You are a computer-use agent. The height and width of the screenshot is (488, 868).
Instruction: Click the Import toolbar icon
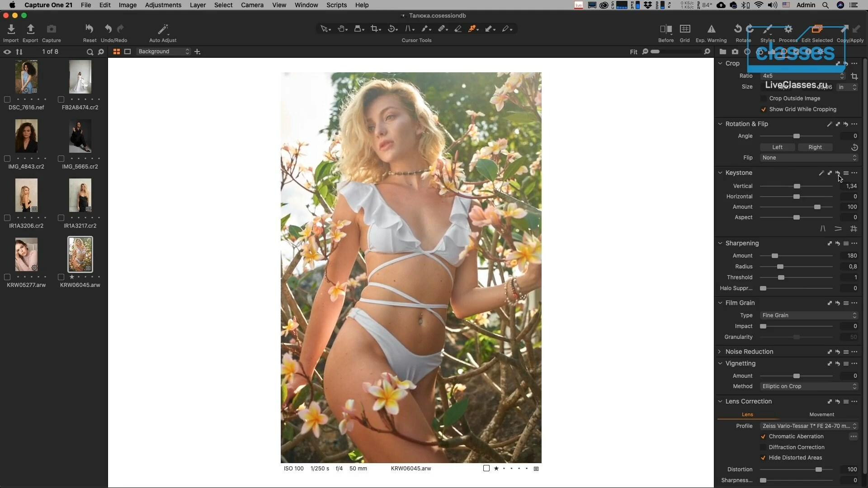pyautogui.click(x=11, y=29)
